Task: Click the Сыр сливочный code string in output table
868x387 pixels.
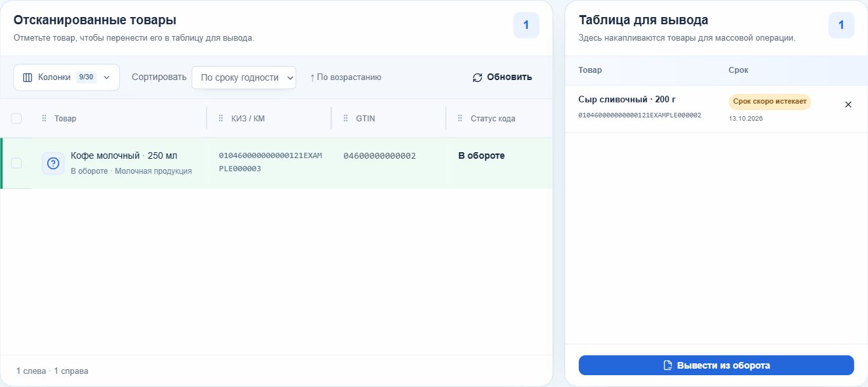Action: click(x=640, y=115)
